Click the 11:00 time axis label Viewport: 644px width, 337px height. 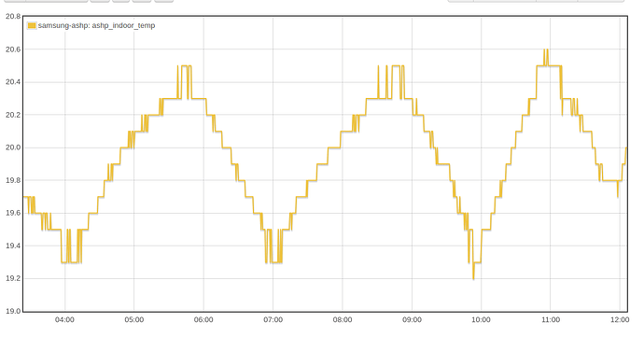(551, 320)
